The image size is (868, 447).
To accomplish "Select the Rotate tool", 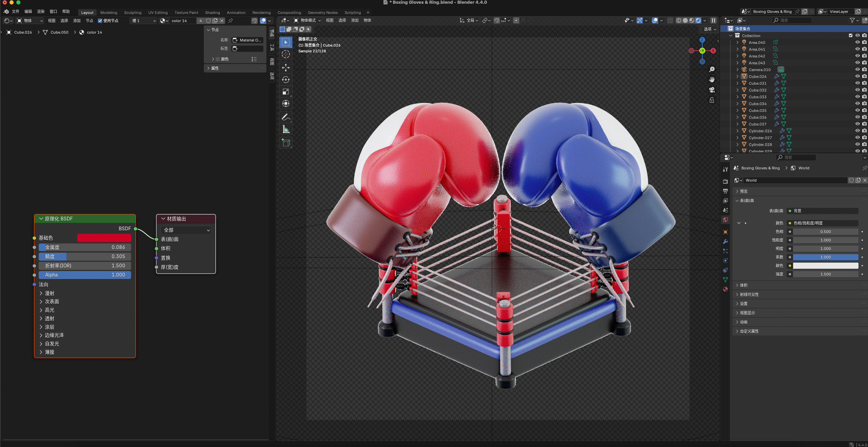I will 286,80.
